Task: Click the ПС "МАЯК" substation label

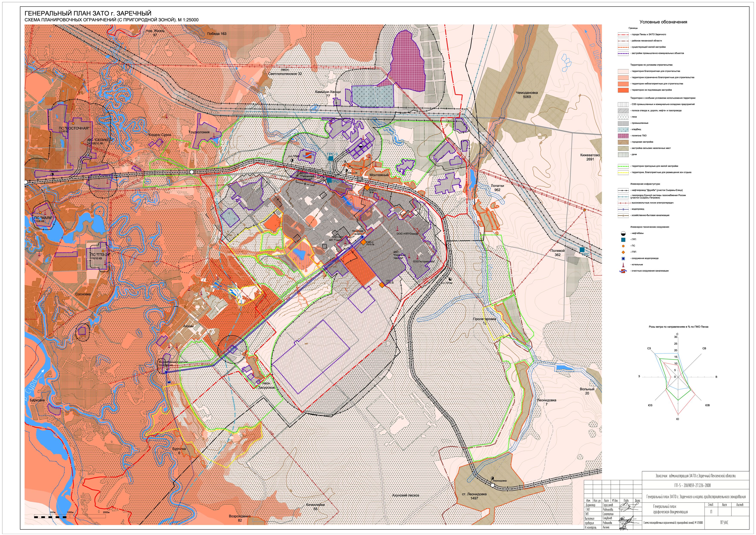Action: click(x=43, y=218)
